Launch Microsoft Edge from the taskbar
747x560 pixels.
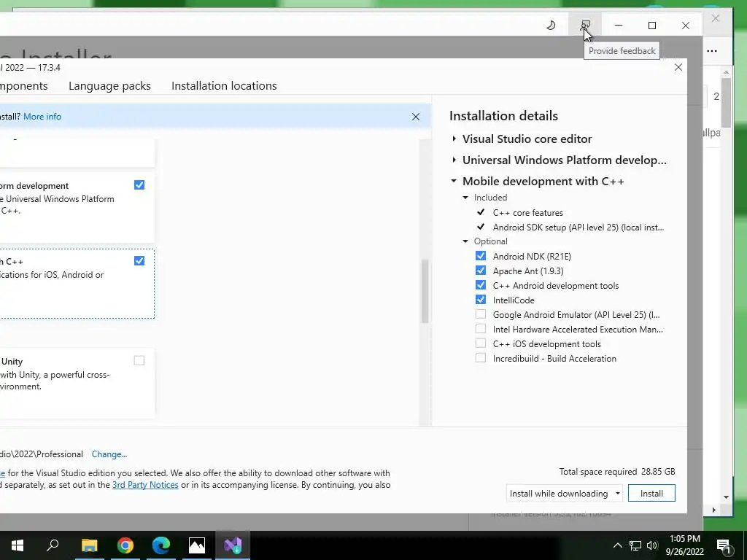click(x=161, y=545)
